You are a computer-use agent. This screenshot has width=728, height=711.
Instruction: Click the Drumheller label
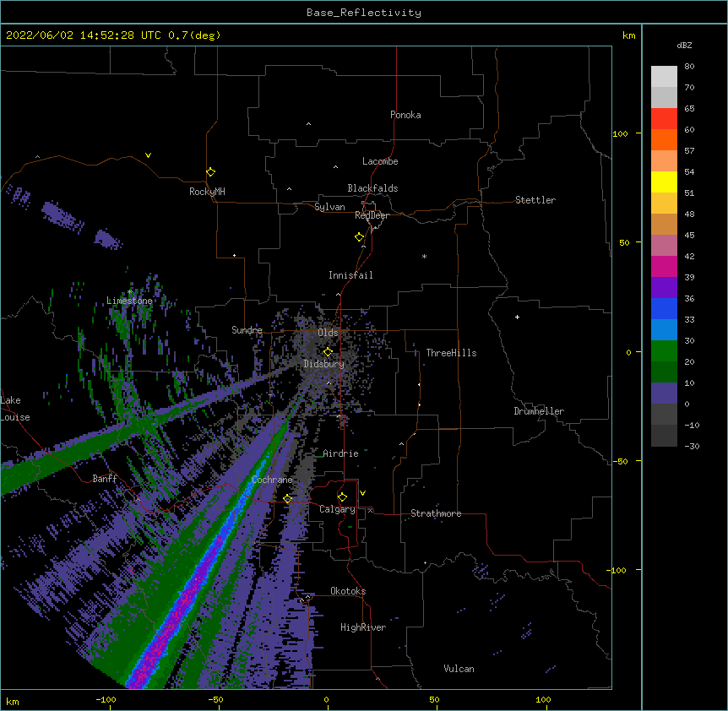(539, 411)
